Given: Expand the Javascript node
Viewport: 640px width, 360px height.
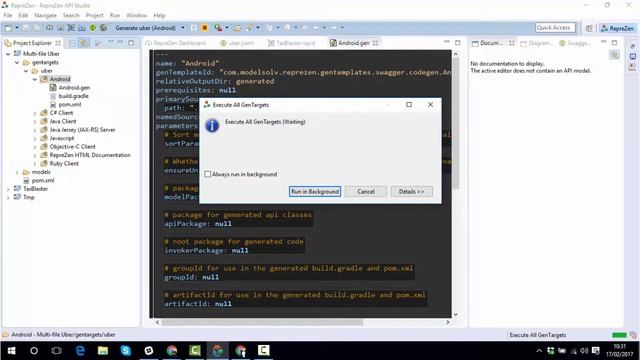Looking at the screenshot, I should click(x=35, y=138).
